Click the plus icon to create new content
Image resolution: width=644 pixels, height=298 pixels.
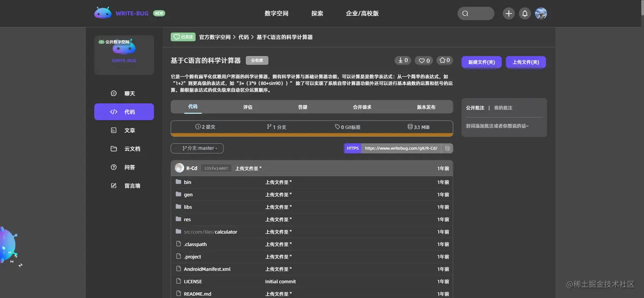tap(509, 13)
